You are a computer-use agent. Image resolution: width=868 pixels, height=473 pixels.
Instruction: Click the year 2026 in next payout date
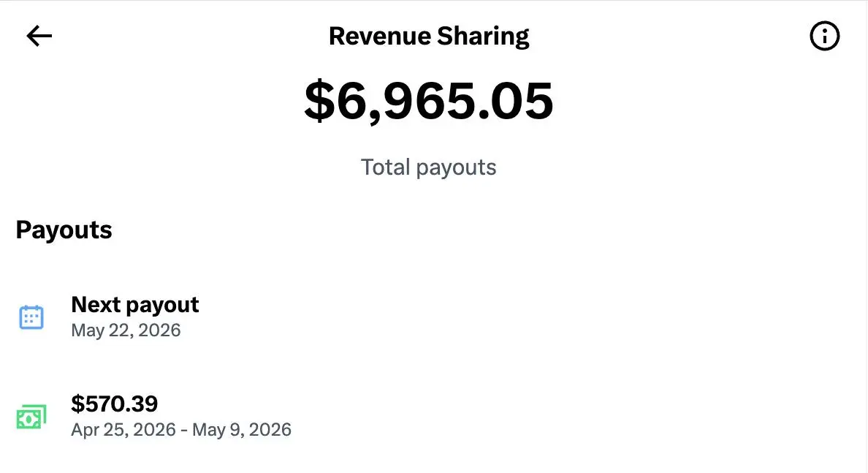pos(159,330)
